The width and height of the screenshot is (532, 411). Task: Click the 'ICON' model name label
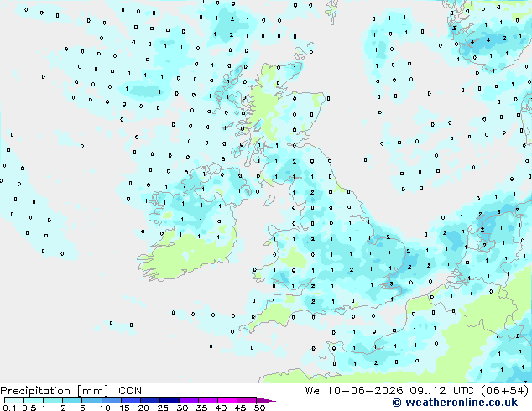pyautogui.click(x=128, y=391)
